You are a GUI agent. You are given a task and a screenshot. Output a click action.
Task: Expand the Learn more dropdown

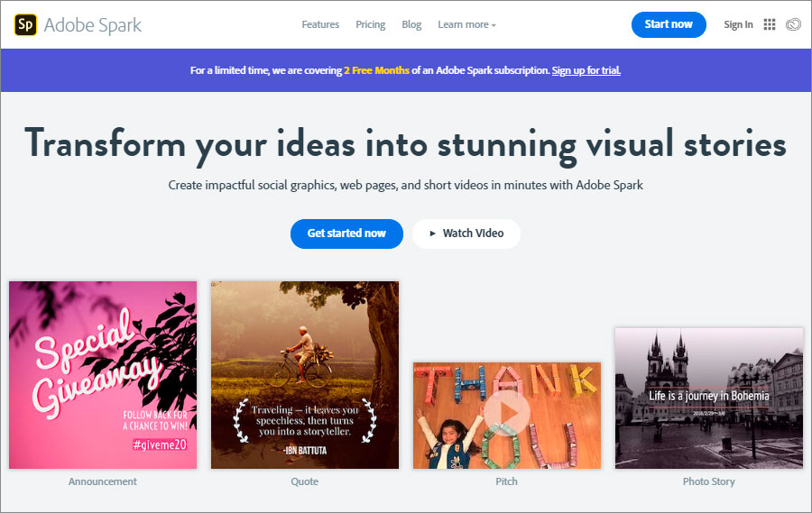(466, 24)
